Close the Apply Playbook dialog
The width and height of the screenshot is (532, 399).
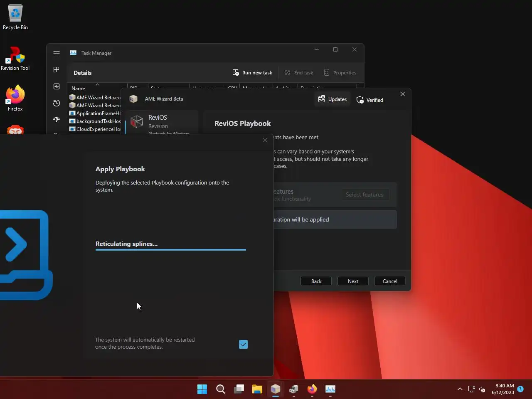pyautogui.click(x=265, y=140)
